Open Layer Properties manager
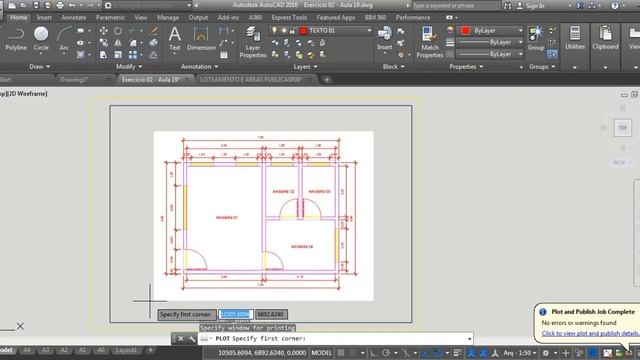 pyautogui.click(x=253, y=42)
